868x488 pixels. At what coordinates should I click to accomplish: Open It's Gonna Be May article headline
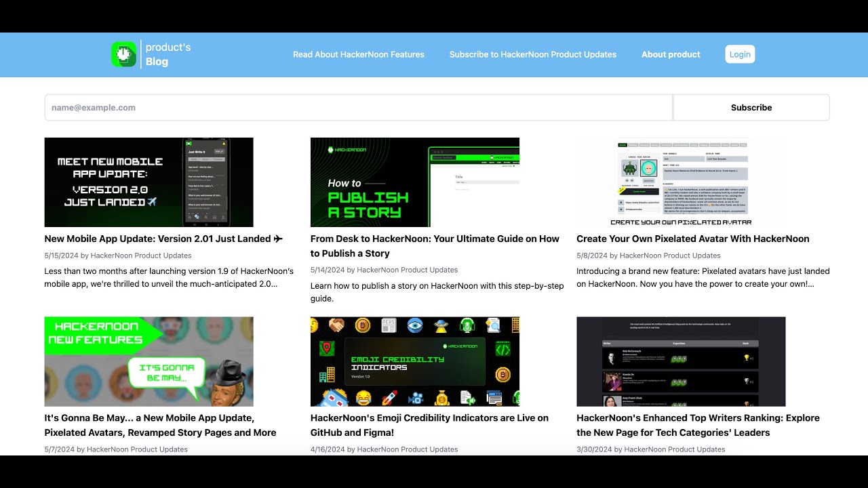point(160,425)
